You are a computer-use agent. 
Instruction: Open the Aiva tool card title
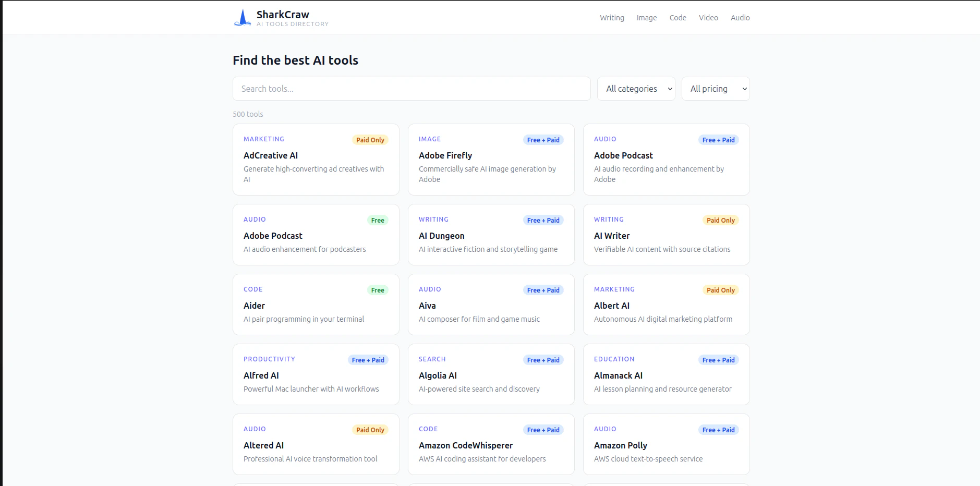[x=427, y=306]
